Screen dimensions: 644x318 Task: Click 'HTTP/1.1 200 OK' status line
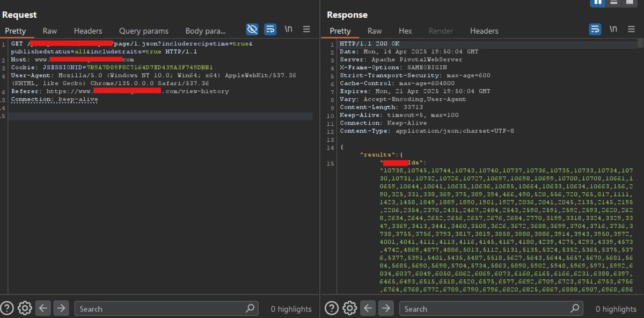[x=370, y=44]
